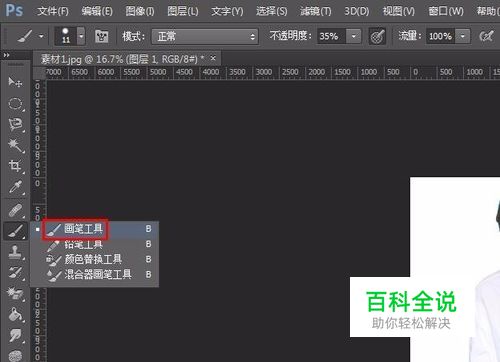The height and width of the screenshot is (362, 500).
Task: Choose 画笔工具 from flyout menu
Action: click(x=95, y=229)
